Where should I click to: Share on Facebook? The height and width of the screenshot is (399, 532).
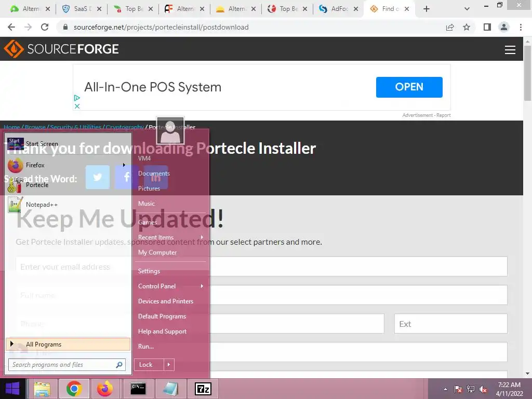[127, 177]
